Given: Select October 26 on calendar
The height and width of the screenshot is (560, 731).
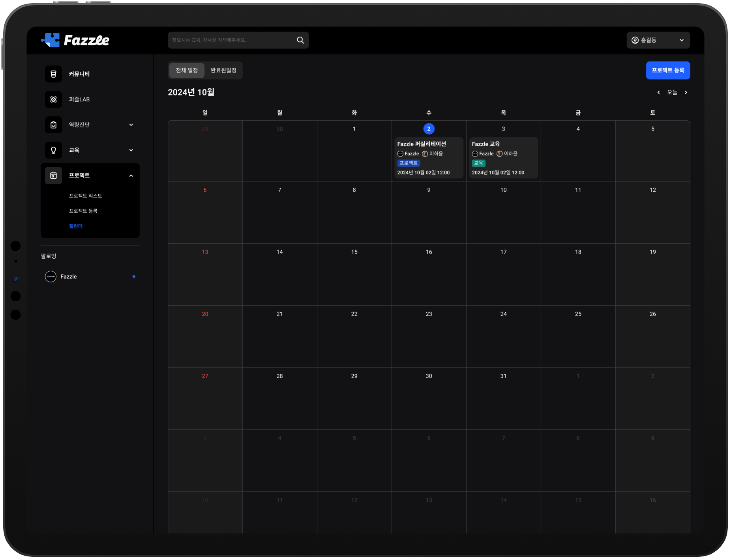Looking at the screenshot, I should [x=653, y=314].
